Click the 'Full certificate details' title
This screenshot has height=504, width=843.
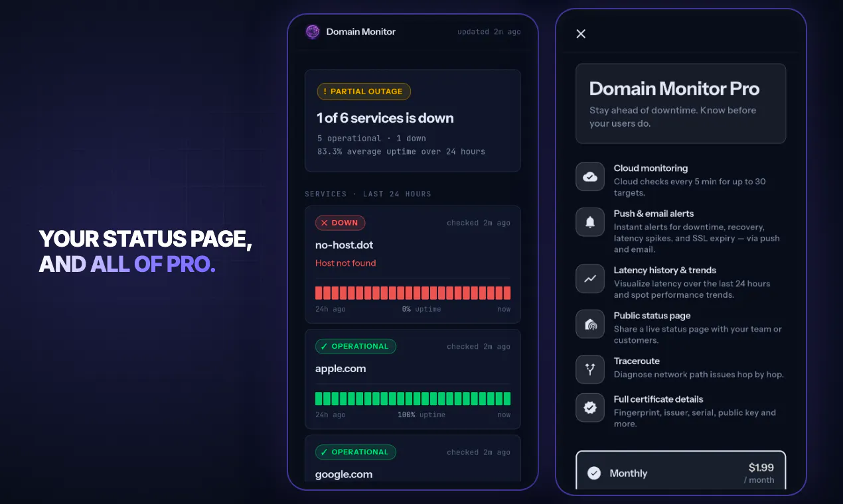658,399
